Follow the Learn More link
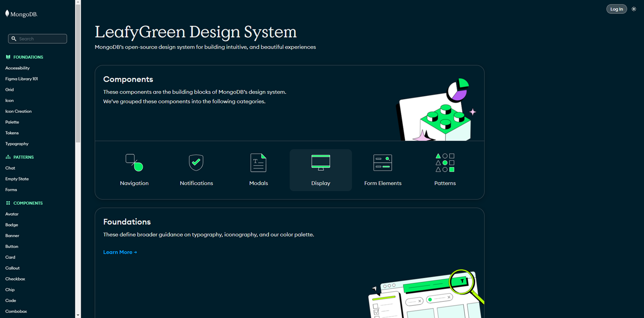Viewport: 644px width, 318px height. [120, 252]
